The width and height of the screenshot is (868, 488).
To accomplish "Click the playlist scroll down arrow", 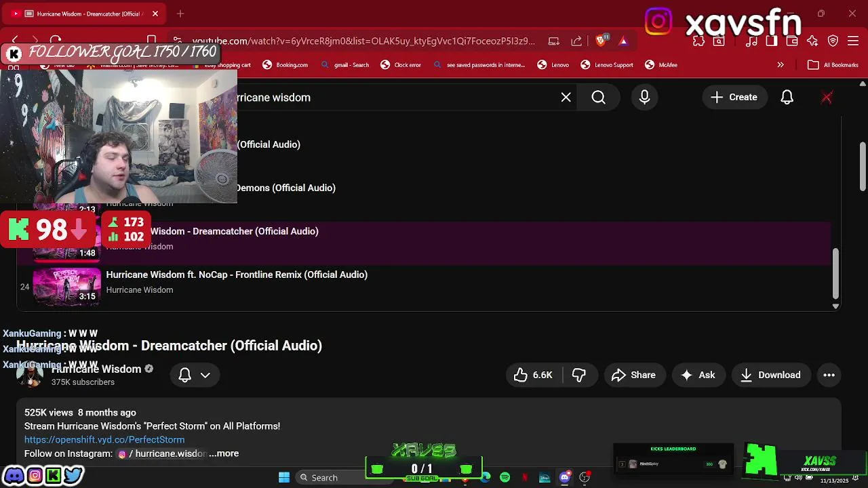I will tap(835, 306).
